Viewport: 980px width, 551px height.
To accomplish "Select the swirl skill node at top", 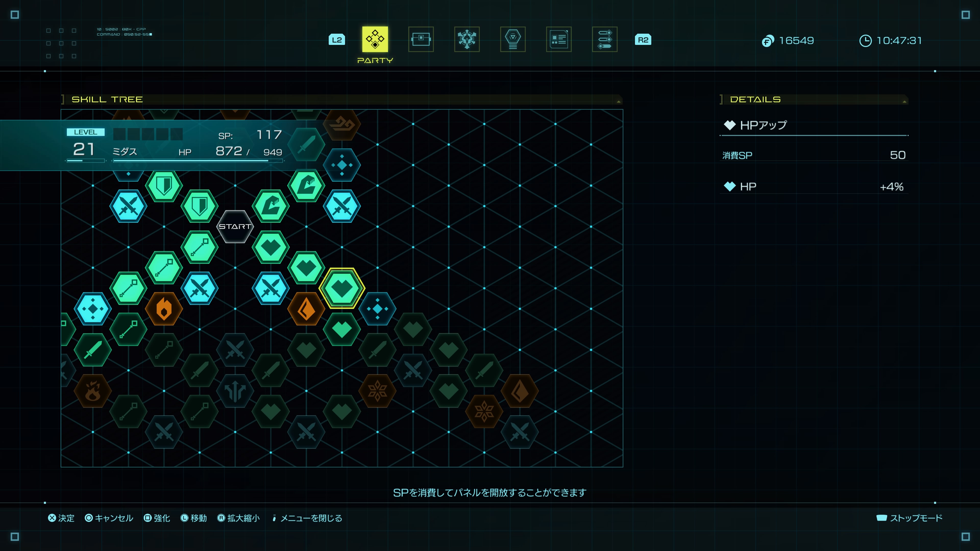I will pyautogui.click(x=342, y=124).
